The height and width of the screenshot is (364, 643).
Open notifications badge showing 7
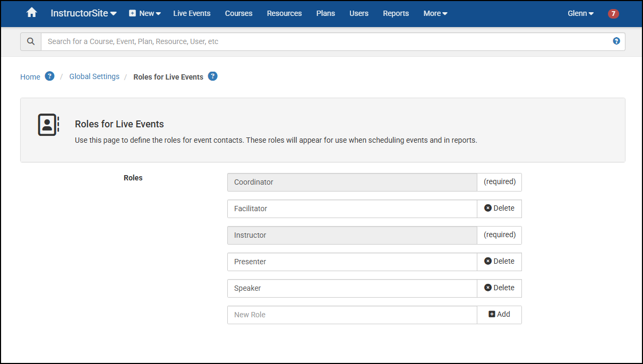click(x=613, y=14)
